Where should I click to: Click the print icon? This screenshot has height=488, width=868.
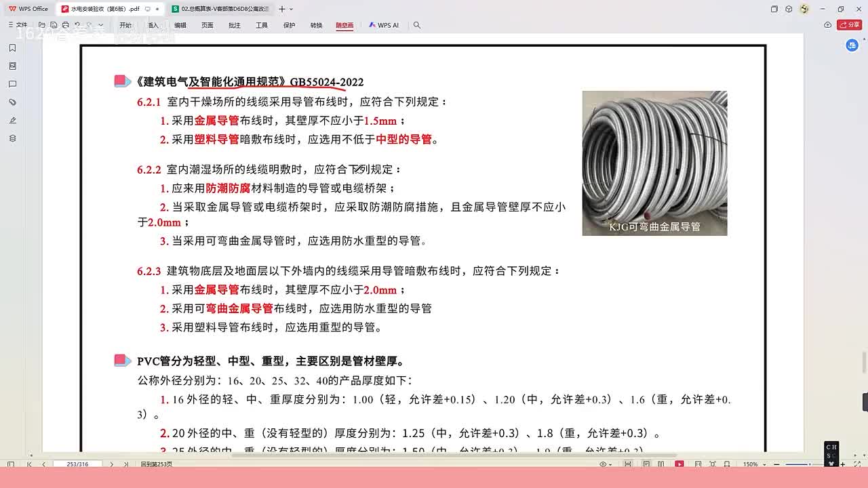point(65,25)
